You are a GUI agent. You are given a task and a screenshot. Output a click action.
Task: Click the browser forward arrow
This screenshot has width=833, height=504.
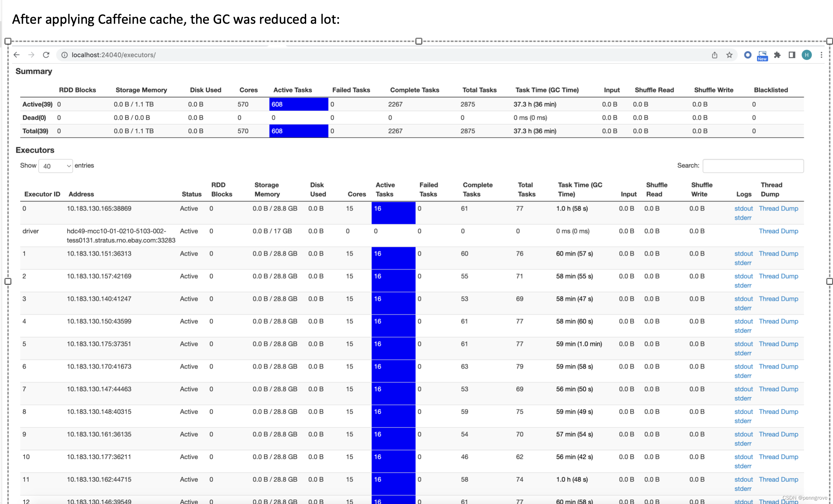[31, 55]
